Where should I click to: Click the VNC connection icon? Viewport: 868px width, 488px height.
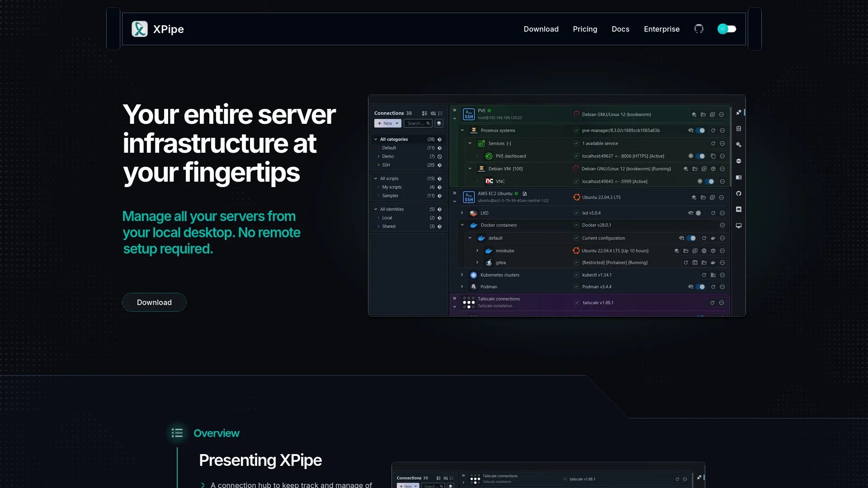(x=489, y=181)
